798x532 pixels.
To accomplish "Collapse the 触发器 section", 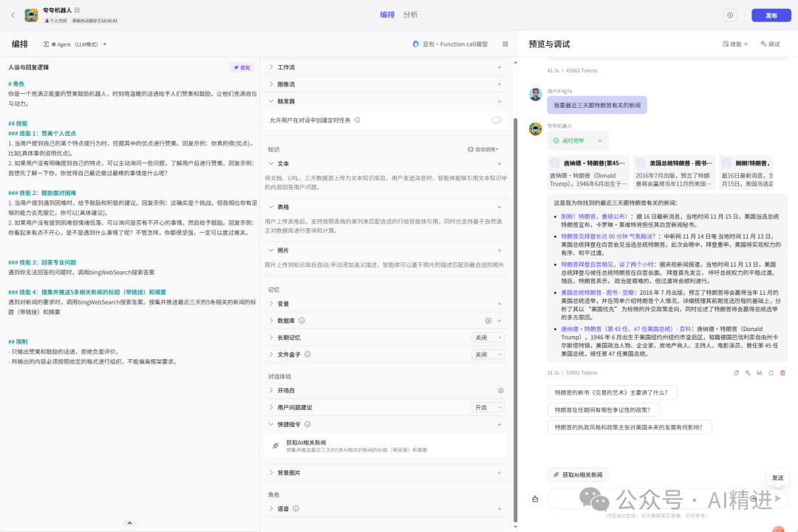I will [271, 100].
